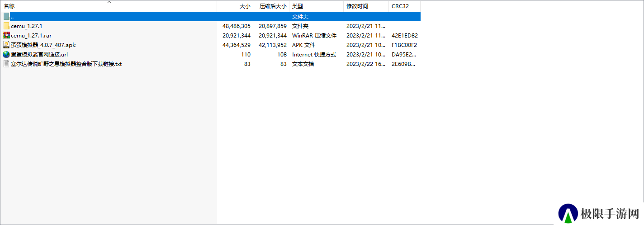This screenshot has width=644, height=225.
Task: Click size value 48,486,305
Action: click(x=237, y=26)
